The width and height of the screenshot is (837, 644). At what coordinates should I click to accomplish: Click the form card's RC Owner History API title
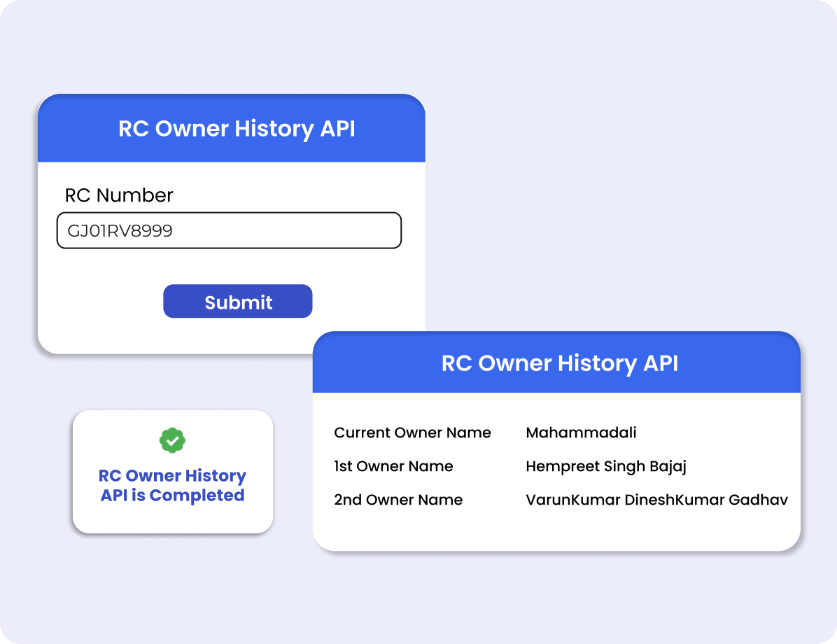coord(237,129)
